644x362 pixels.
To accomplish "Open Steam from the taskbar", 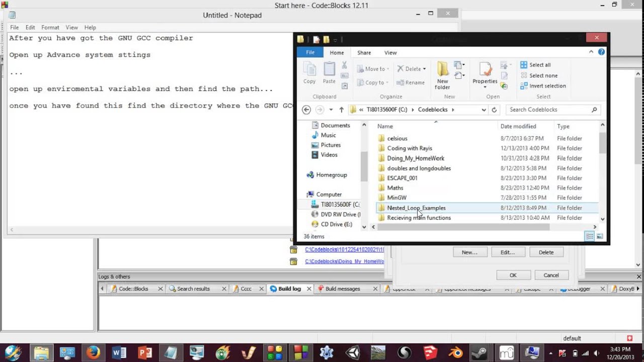I will [482, 352].
